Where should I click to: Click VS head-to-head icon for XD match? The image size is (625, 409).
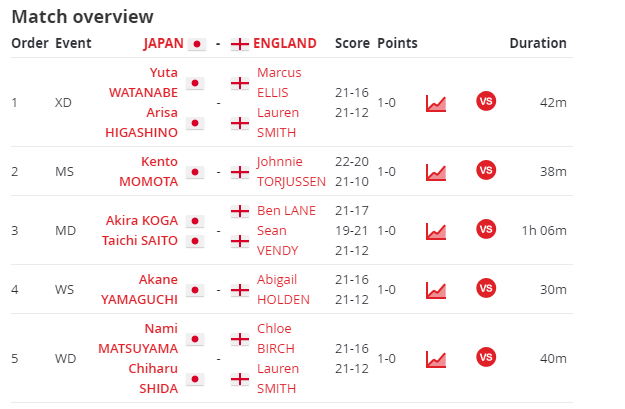tap(486, 101)
